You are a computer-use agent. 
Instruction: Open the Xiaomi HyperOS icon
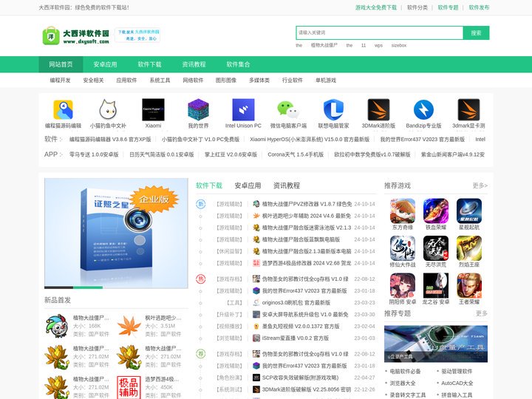(x=153, y=109)
